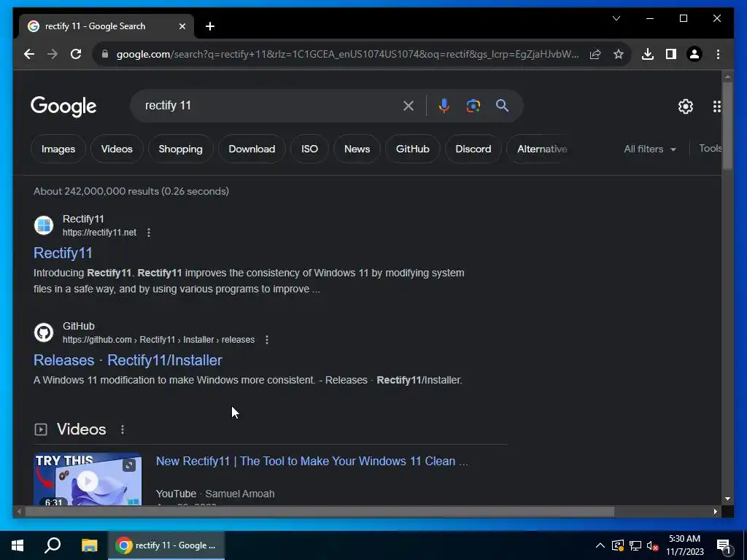This screenshot has width=747, height=560.
Task: Apply the GitHub filter chip
Action: point(413,149)
